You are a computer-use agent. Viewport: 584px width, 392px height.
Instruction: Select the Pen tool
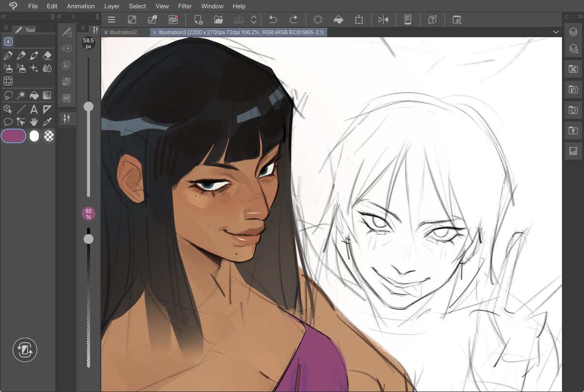8,55
